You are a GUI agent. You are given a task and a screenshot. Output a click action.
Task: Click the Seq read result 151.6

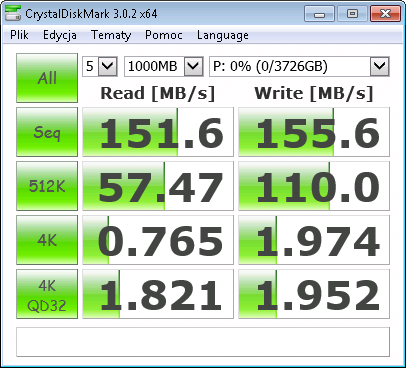point(158,132)
